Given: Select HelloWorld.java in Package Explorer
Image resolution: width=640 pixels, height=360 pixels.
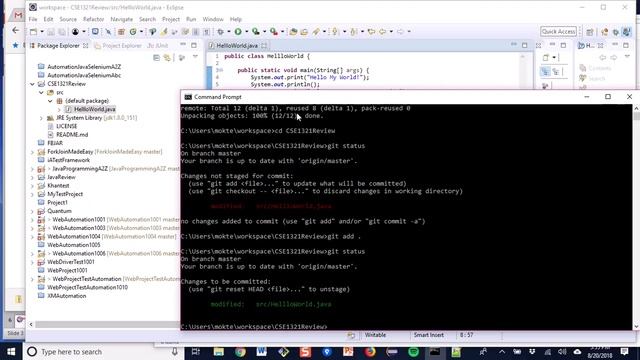Looking at the screenshot, I should tap(94, 109).
